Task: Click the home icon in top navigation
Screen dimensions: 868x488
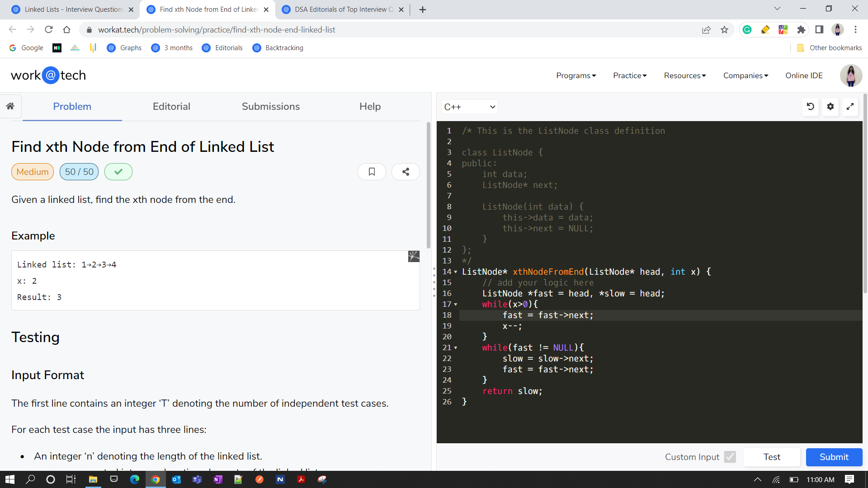Action: [11, 106]
